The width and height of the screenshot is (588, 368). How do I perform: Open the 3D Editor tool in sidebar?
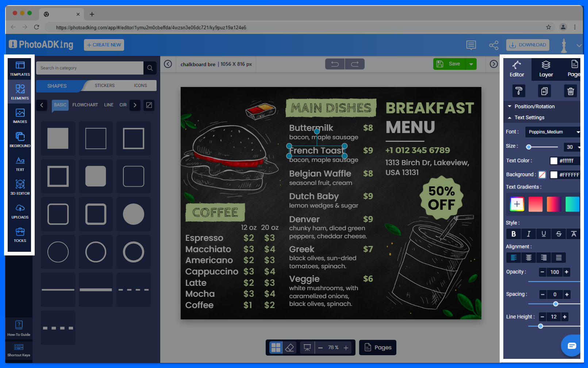[20, 187]
